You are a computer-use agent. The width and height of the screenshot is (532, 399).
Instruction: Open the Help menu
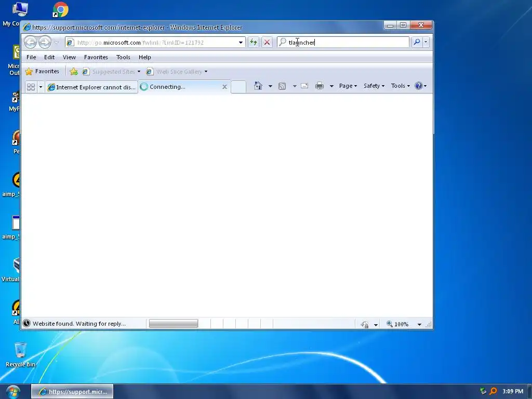tap(144, 57)
